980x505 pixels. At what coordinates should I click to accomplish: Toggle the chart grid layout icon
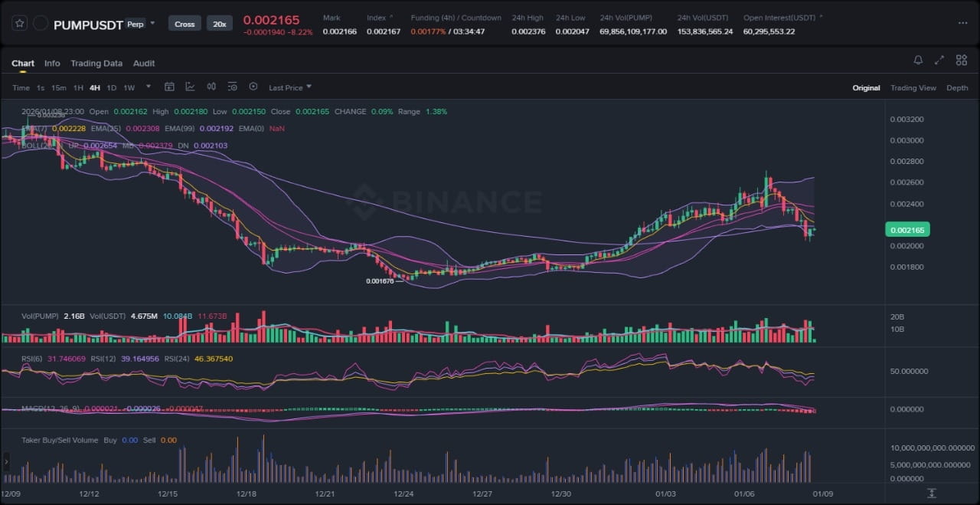coord(961,60)
